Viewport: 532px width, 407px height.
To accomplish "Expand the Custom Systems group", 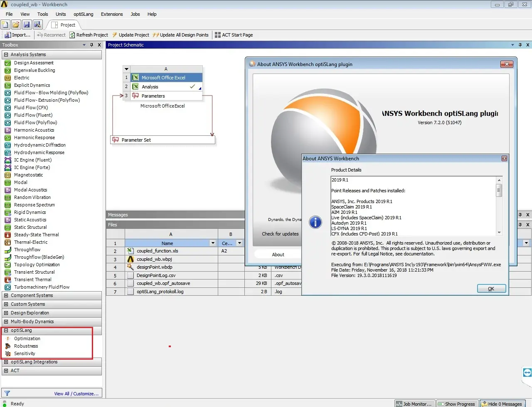I will (x=6, y=304).
